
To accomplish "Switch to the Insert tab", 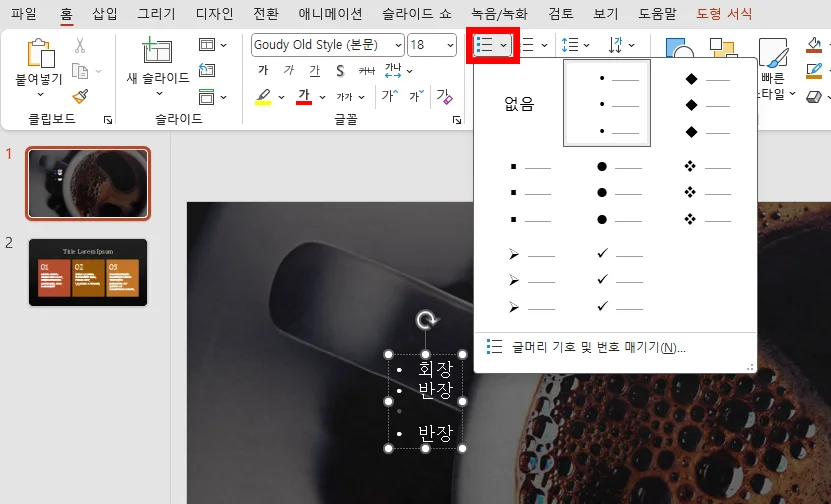I will pyautogui.click(x=105, y=13).
